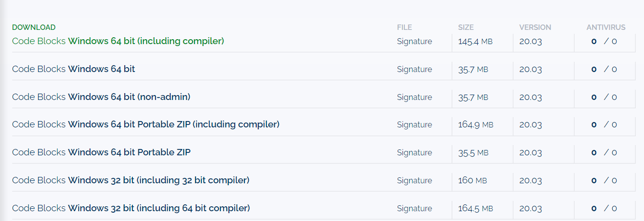View antivirus result for the 164.9 MB ZIP
Viewport: 644px width, 221px height.
[x=604, y=125]
